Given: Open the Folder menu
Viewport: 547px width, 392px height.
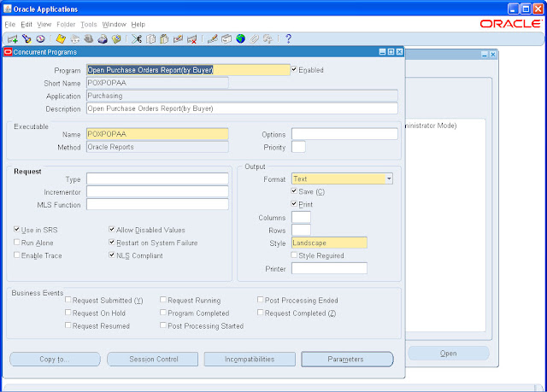Looking at the screenshot, I should point(66,25).
